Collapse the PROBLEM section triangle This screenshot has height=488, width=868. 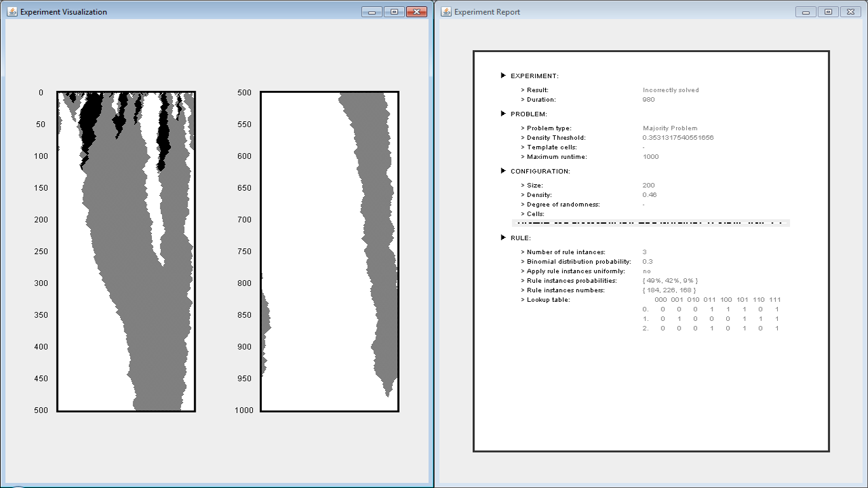[x=504, y=114]
